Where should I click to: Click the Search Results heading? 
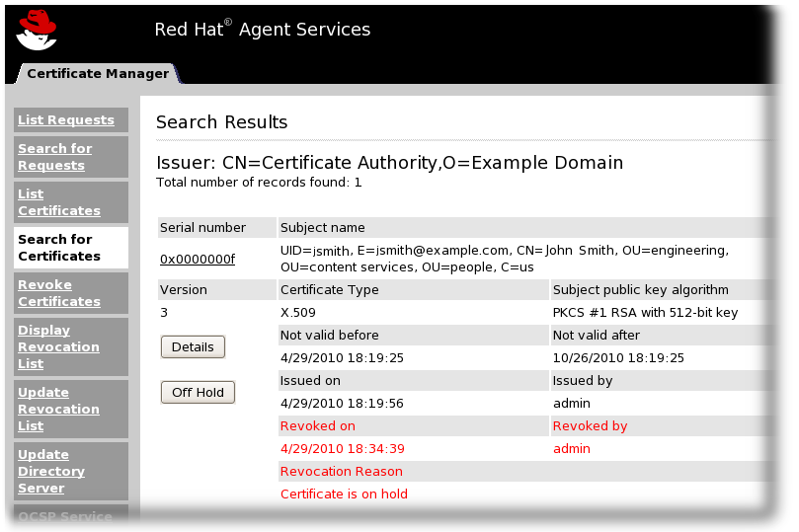[x=221, y=122]
